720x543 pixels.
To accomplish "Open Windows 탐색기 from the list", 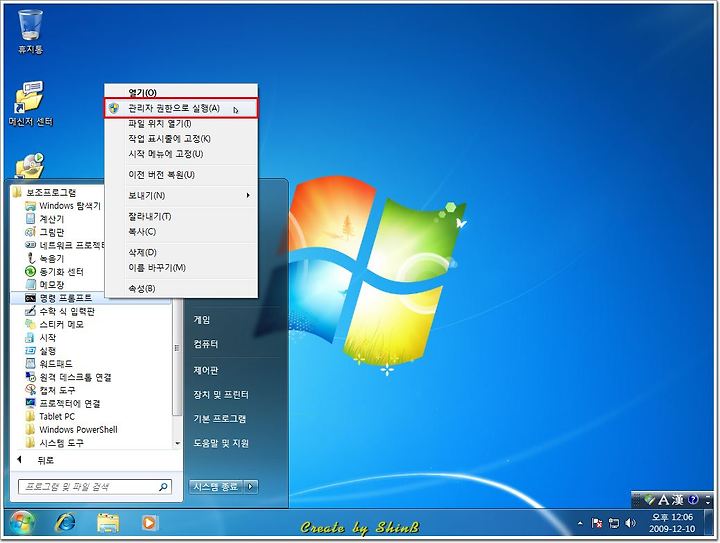I will click(63, 206).
